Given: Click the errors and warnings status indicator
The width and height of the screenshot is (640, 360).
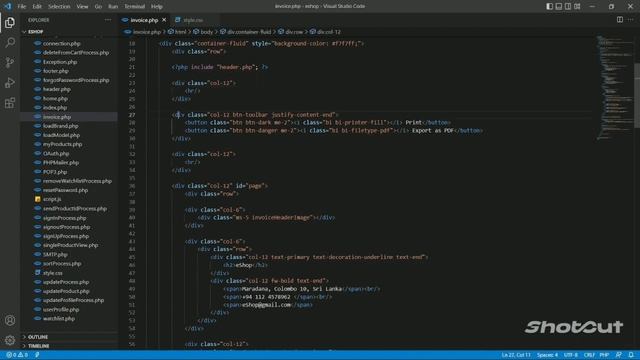Looking at the screenshot, I should 17,355.
